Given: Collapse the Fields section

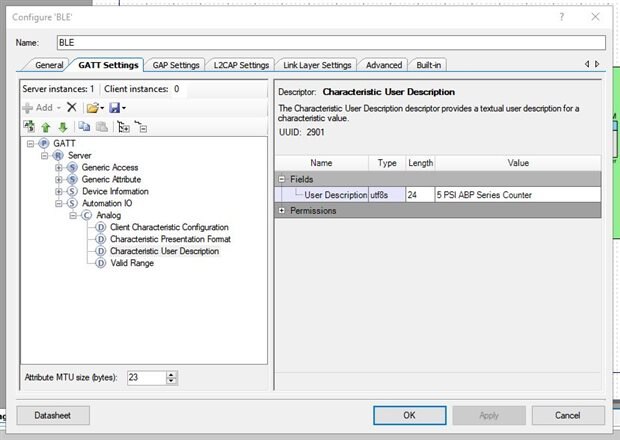Looking at the screenshot, I should (281, 179).
